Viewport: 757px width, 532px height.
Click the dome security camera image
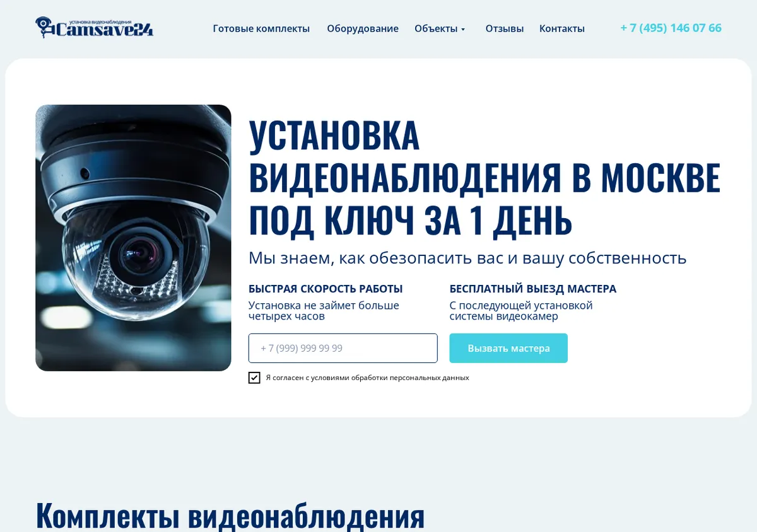coord(133,238)
